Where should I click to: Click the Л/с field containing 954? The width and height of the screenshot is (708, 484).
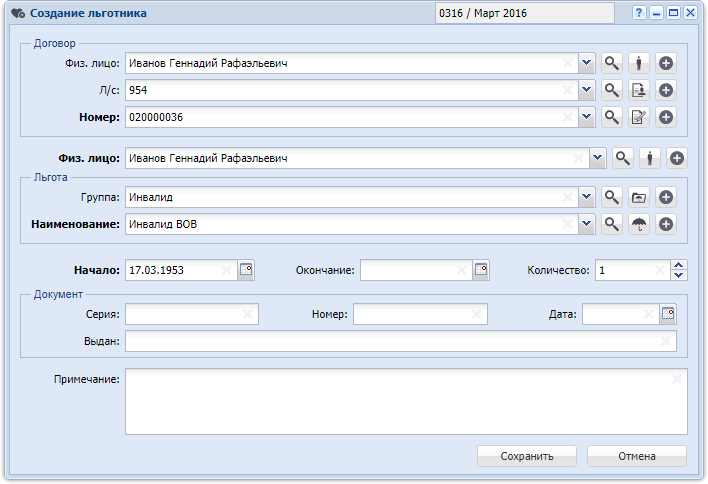[352, 90]
